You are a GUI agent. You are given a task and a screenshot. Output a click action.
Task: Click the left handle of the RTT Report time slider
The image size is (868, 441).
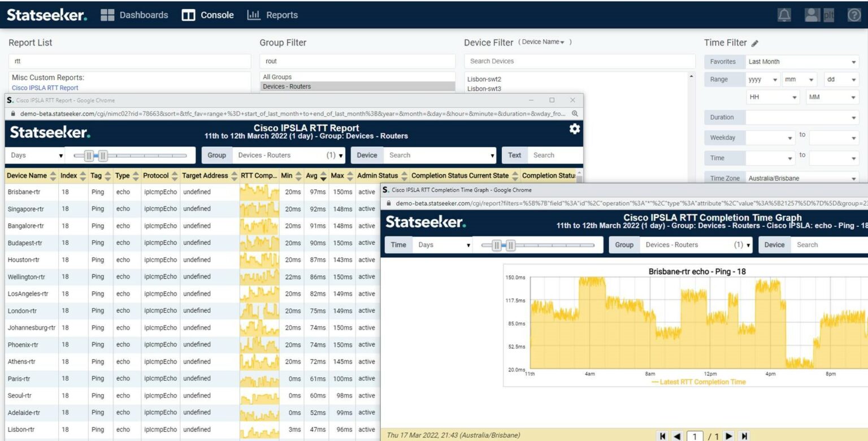coord(89,155)
